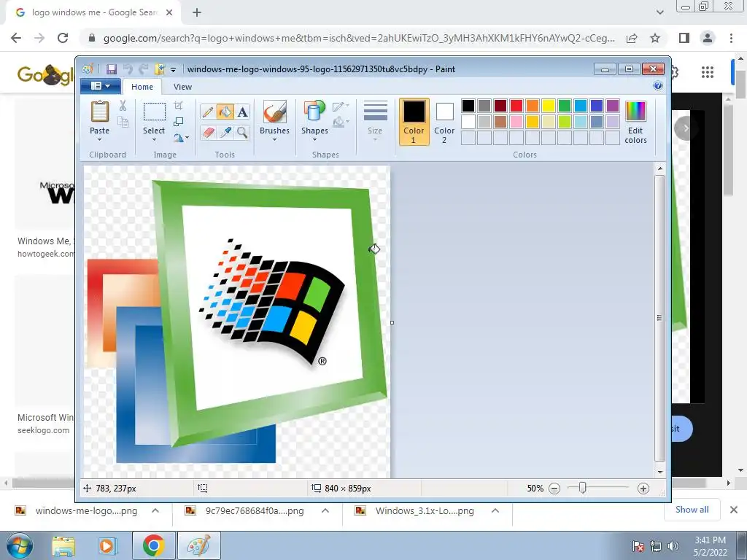This screenshot has height=560, width=747.
Task: Close the Chrome downloads bar
Action: 734,510
